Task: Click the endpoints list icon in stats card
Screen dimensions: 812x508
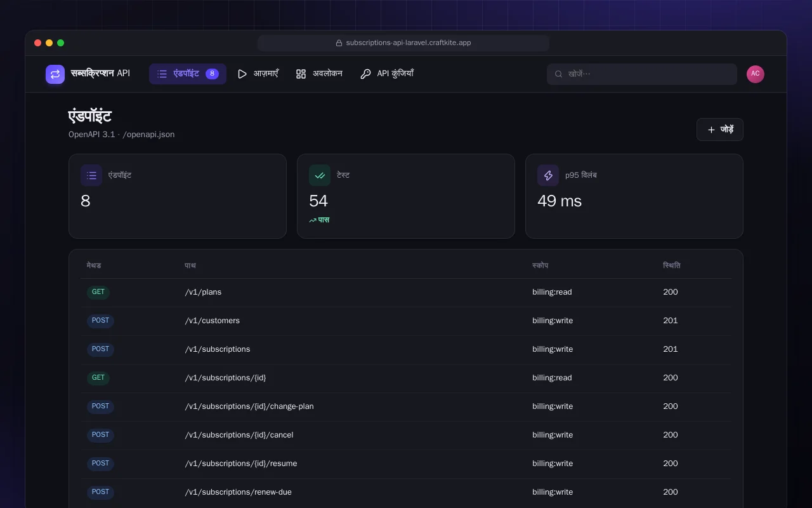Action: [91, 175]
